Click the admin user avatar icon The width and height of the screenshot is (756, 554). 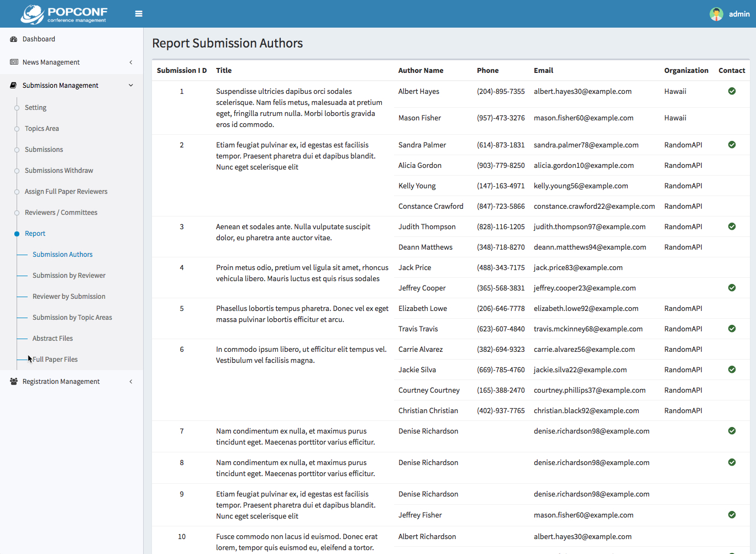click(x=716, y=14)
